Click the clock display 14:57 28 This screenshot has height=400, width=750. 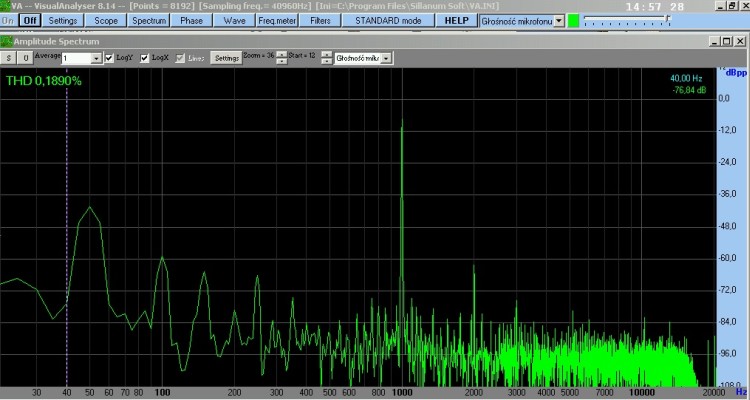[655, 7]
